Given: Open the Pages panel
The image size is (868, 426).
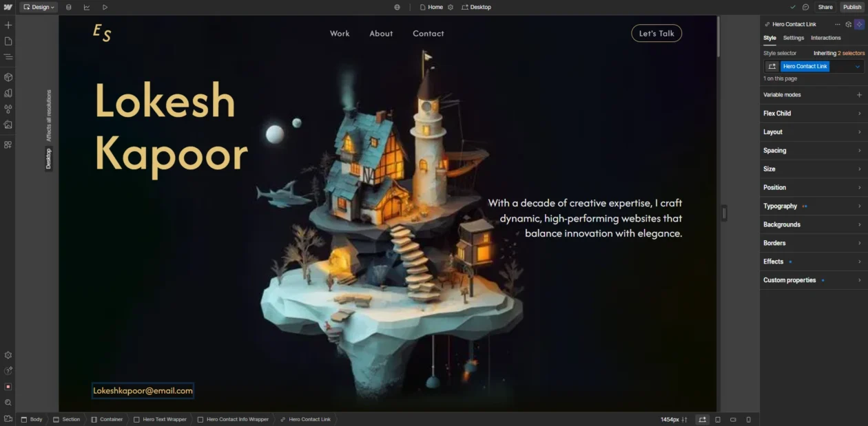Looking at the screenshot, I should pos(8,41).
